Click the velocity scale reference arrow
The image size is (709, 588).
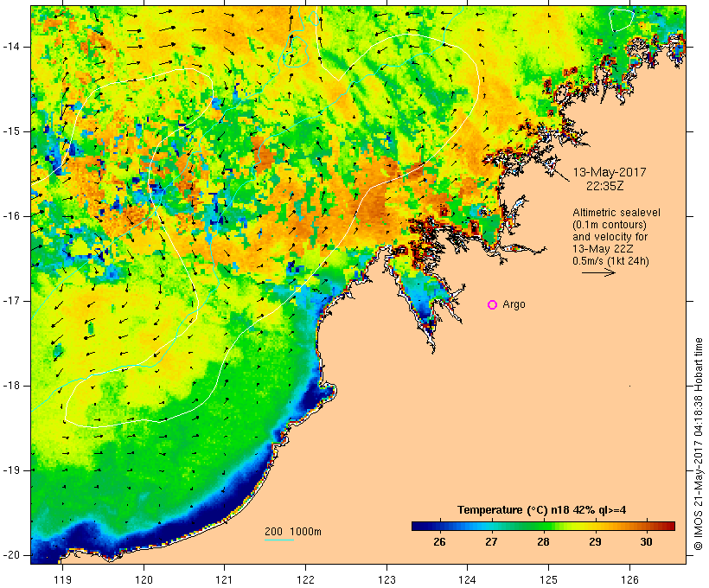coord(598,272)
